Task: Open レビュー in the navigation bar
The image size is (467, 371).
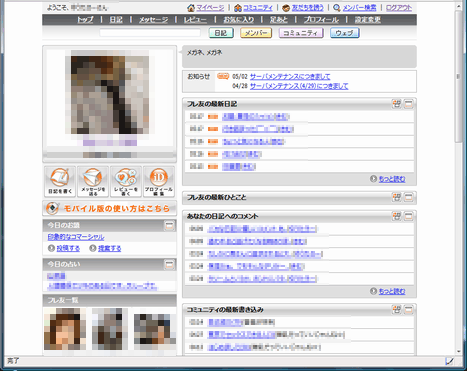Action: [x=195, y=20]
